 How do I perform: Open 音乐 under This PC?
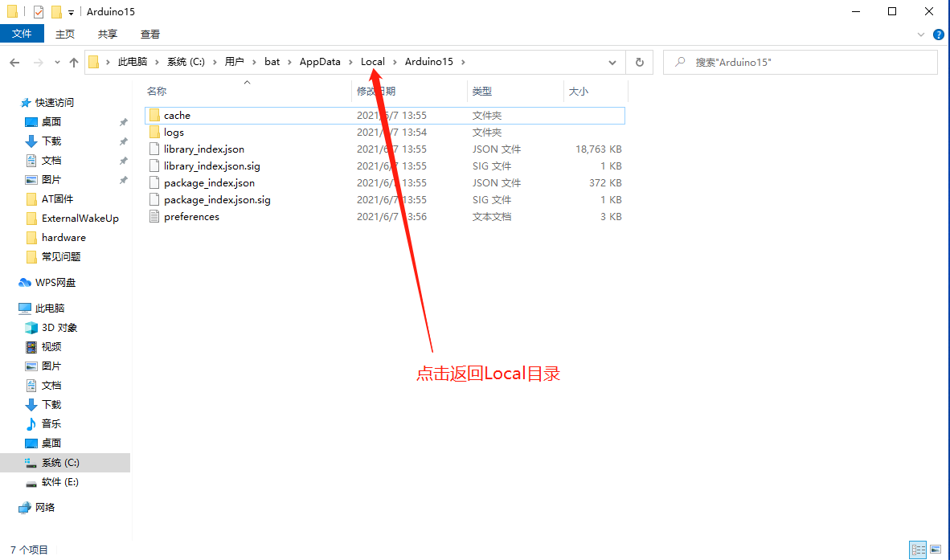(x=43, y=423)
